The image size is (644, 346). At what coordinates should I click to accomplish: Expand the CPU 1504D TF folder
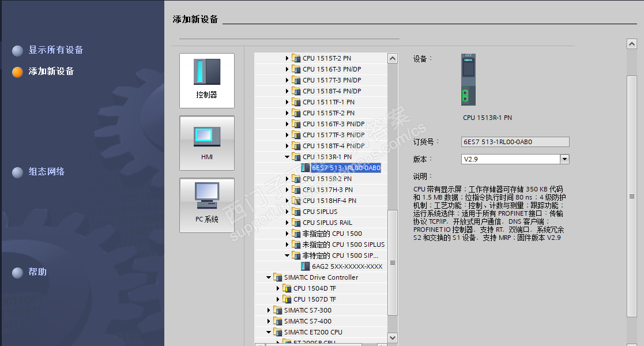click(278, 288)
